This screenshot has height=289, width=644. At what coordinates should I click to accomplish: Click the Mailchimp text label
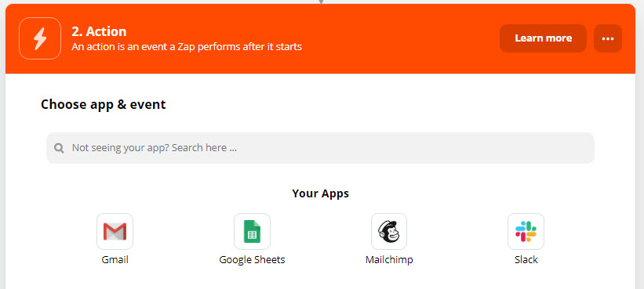click(x=389, y=260)
